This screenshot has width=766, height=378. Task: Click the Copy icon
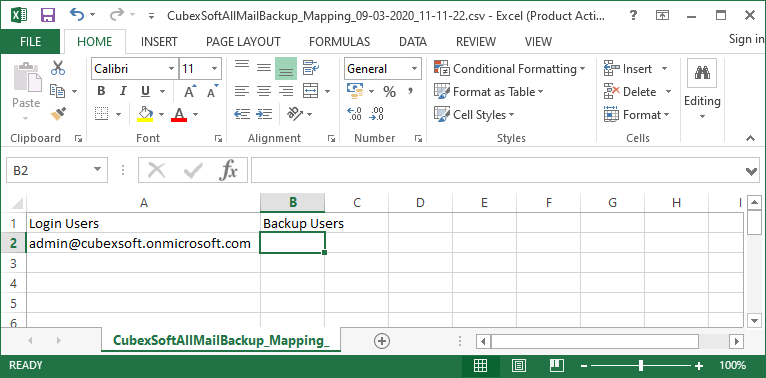(58, 91)
